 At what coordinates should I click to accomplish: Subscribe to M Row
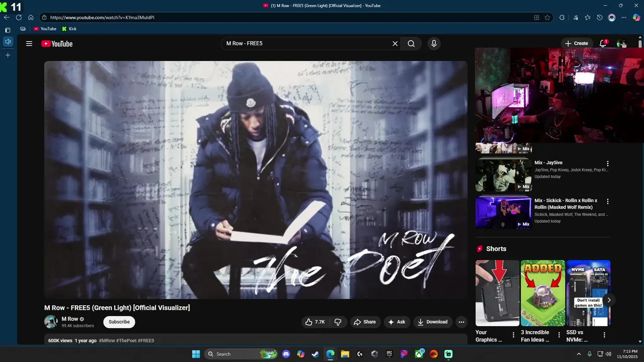click(x=119, y=322)
